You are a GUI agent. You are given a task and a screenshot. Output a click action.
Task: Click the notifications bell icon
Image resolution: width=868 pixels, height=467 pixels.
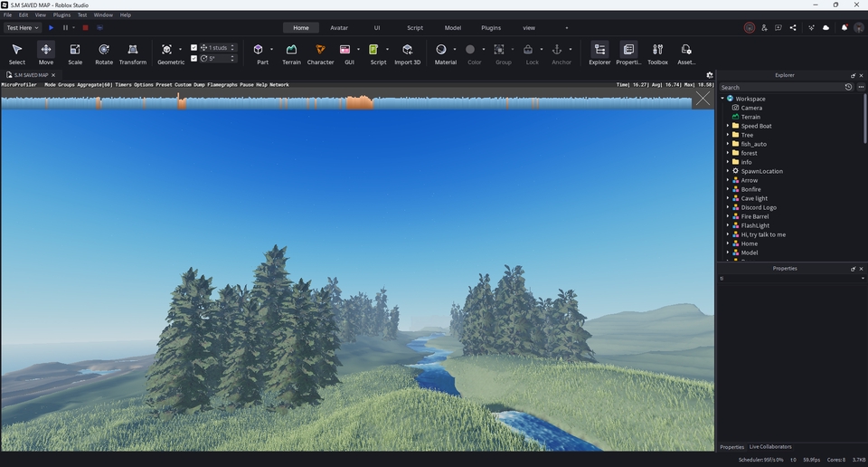coord(844,28)
